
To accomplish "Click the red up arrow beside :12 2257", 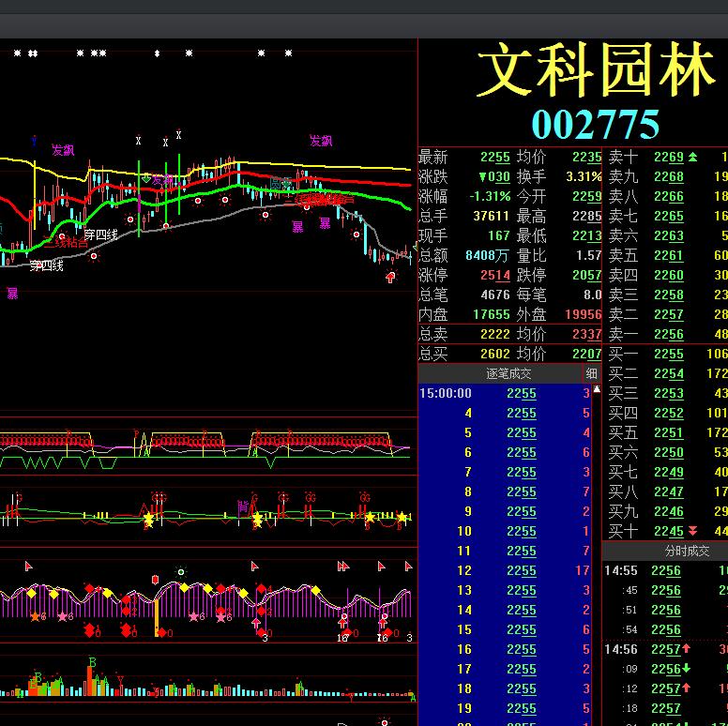I will (686, 688).
